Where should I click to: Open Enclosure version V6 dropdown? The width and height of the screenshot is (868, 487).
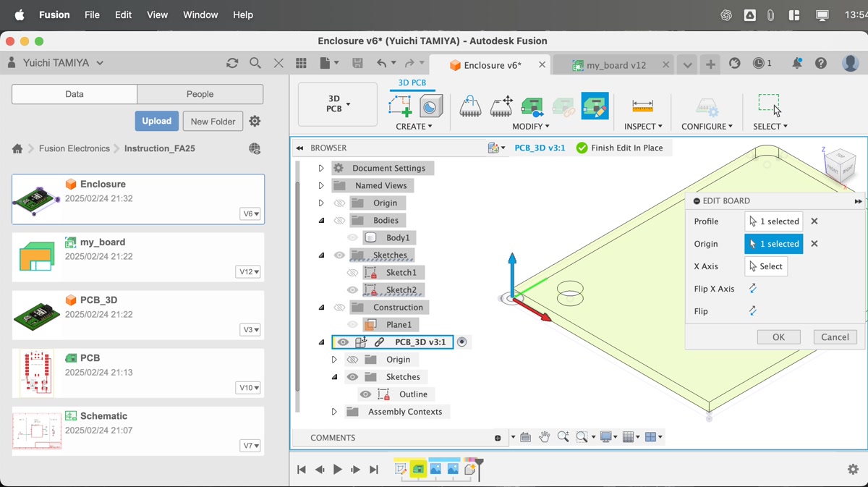click(x=250, y=214)
